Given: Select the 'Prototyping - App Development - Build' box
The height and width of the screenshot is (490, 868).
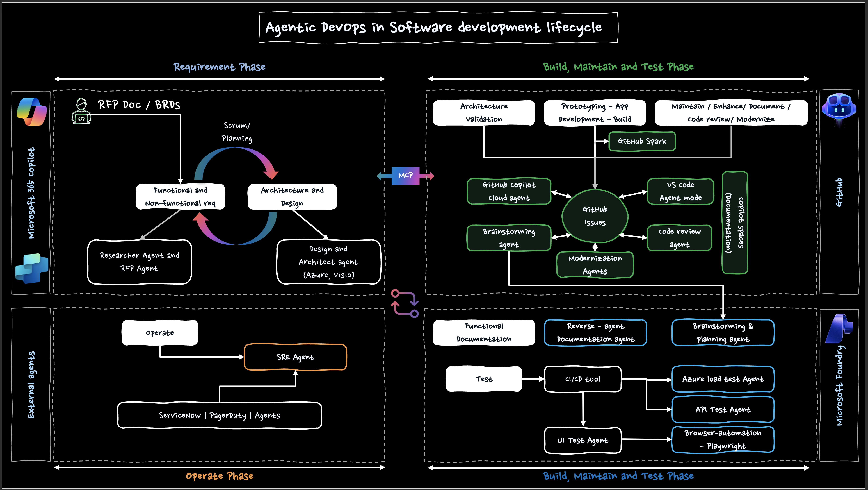Looking at the screenshot, I should point(595,113).
